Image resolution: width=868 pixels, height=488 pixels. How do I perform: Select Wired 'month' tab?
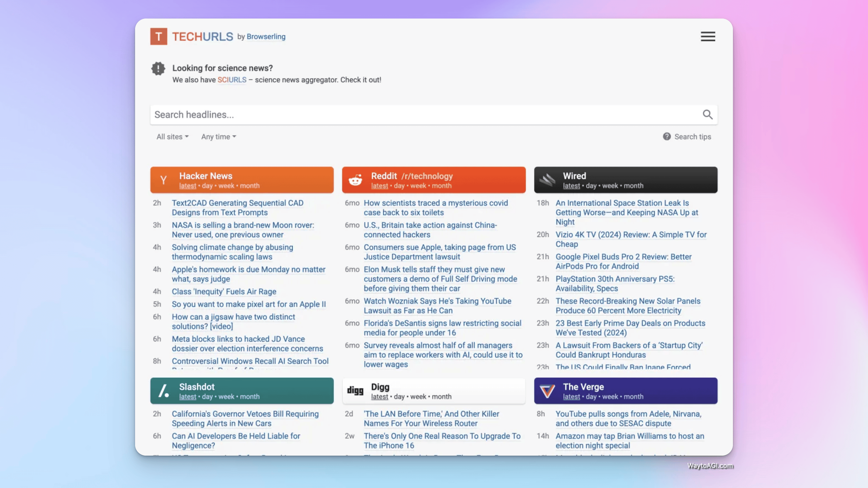634,186
